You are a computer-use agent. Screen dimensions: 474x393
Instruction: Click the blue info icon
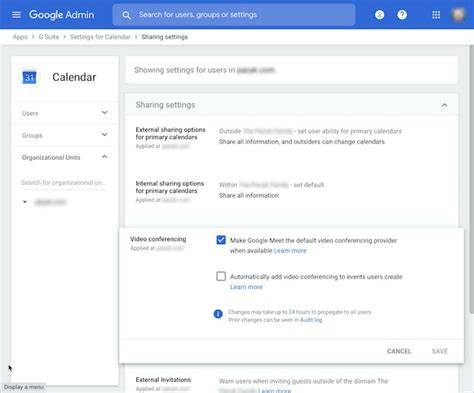tap(218, 314)
